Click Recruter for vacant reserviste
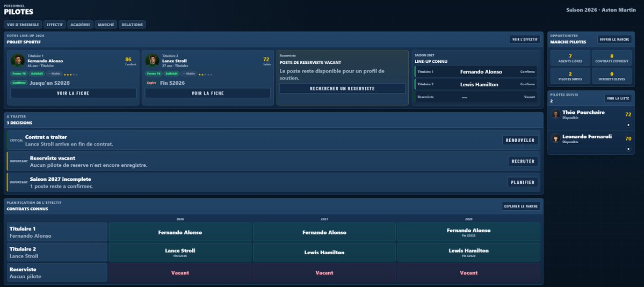644x287 pixels. [x=523, y=161]
